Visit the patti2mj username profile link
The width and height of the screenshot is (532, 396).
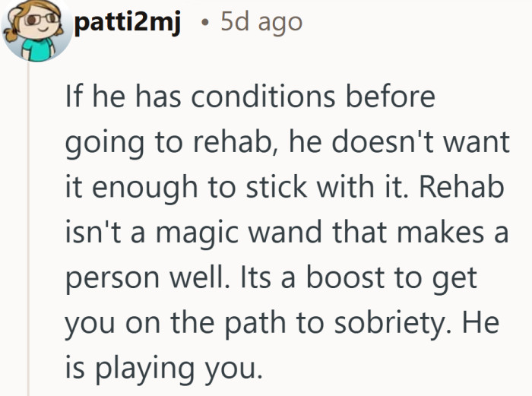127,23
